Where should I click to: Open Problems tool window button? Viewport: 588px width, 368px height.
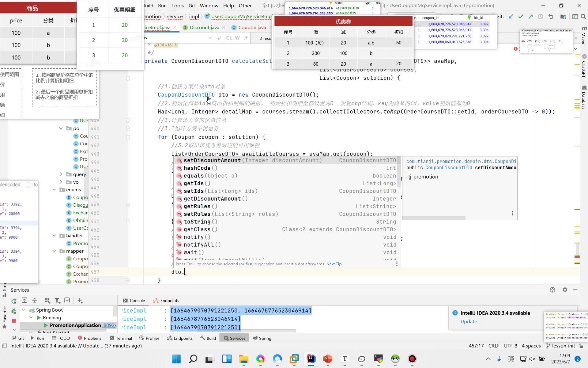[89, 338]
